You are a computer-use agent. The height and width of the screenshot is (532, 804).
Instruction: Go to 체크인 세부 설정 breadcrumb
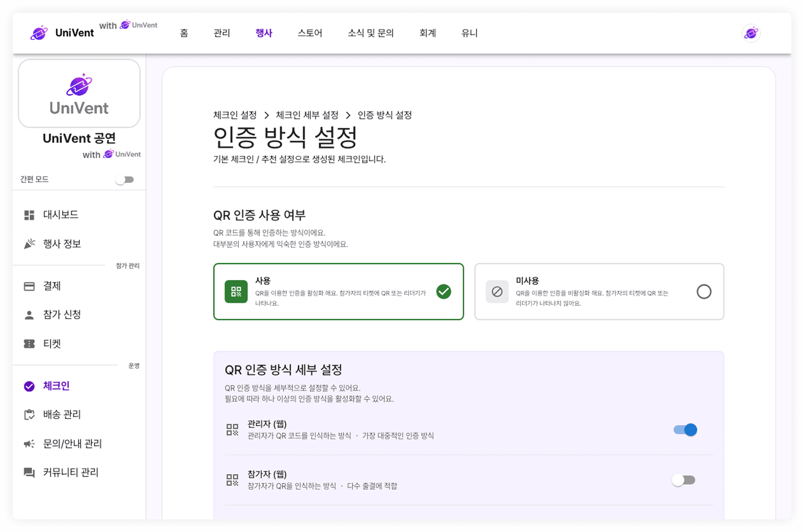307,115
